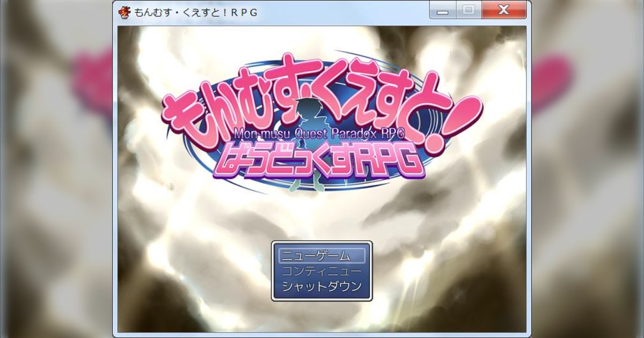
Task: Click the ぱらどっくすRPG purple logo text
Action: (x=317, y=161)
